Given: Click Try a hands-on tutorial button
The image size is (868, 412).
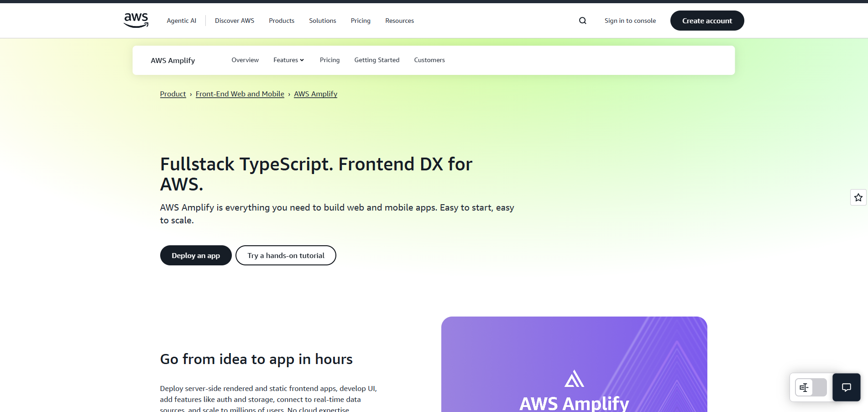Looking at the screenshot, I should coord(286,255).
